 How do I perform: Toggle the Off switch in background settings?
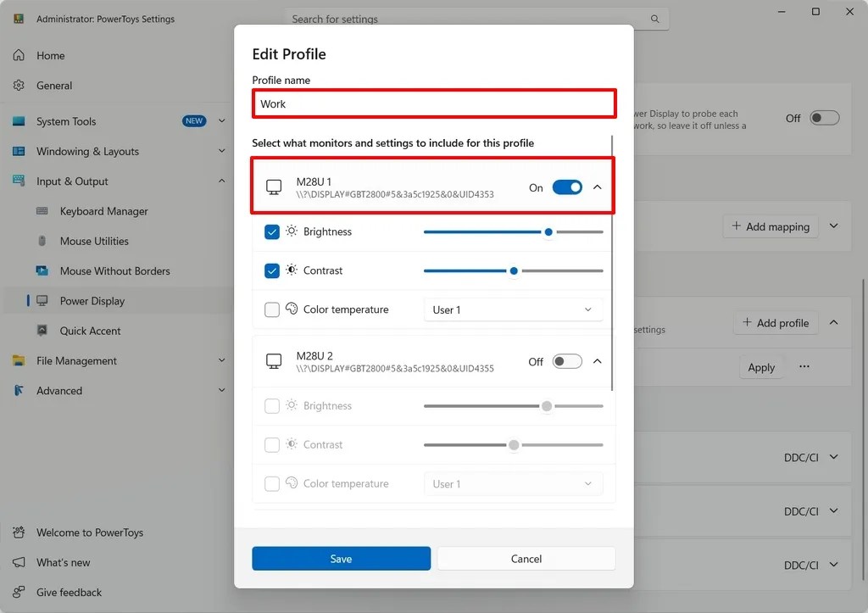tap(824, 118)
